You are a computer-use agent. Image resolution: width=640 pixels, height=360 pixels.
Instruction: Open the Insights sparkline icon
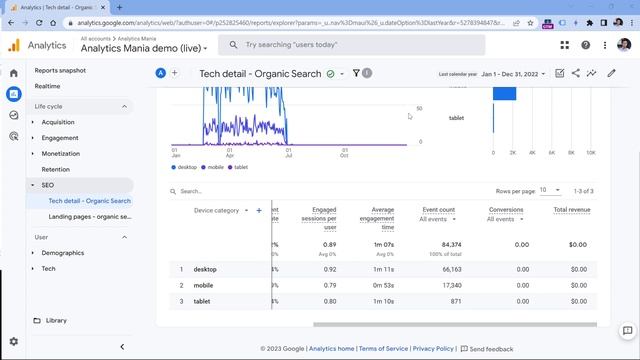tap(591, 73)
